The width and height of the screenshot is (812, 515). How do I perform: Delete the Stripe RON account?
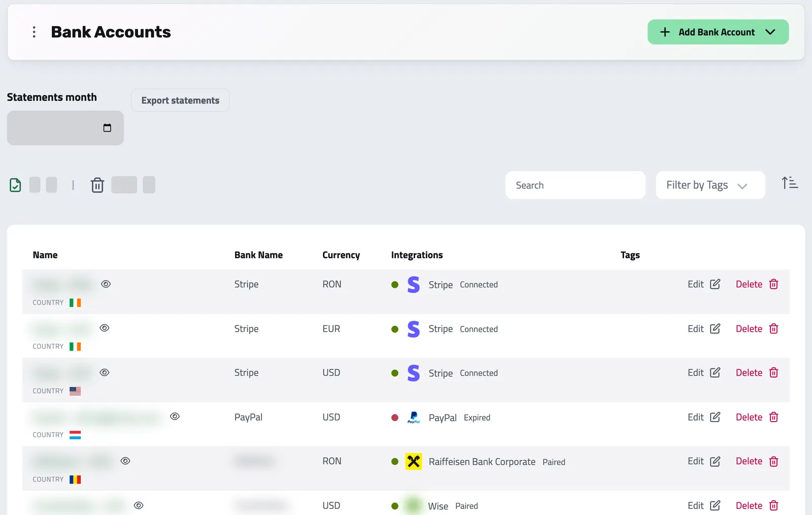tap(757, 284)
